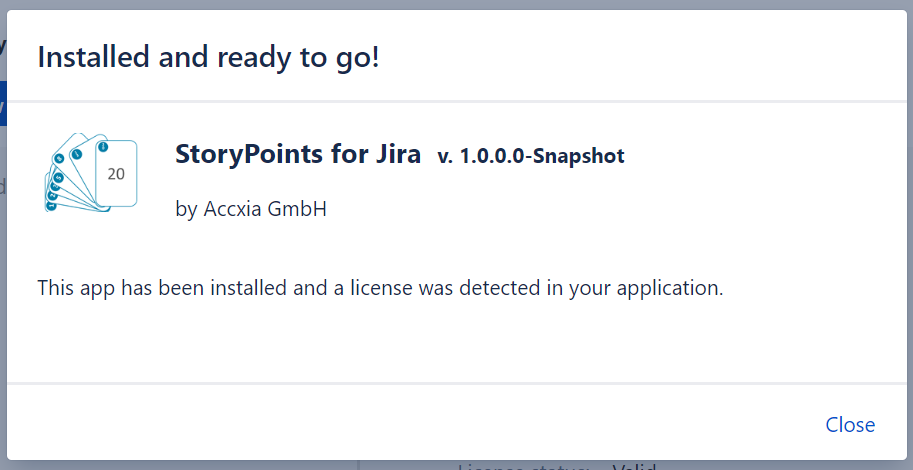
Task: Click the v. 1.0.0.0-Snapshot version label
Action: coord(530,156)
